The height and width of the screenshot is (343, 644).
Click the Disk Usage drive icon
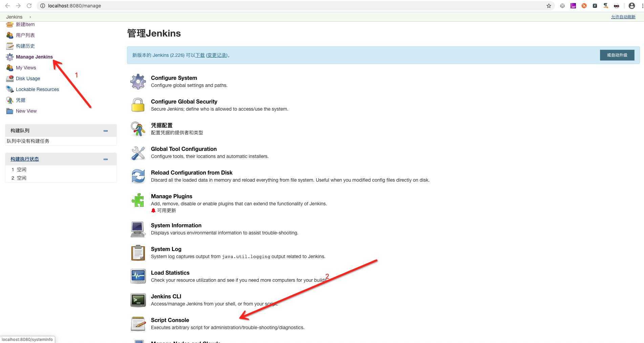click(x=10, y=78)
